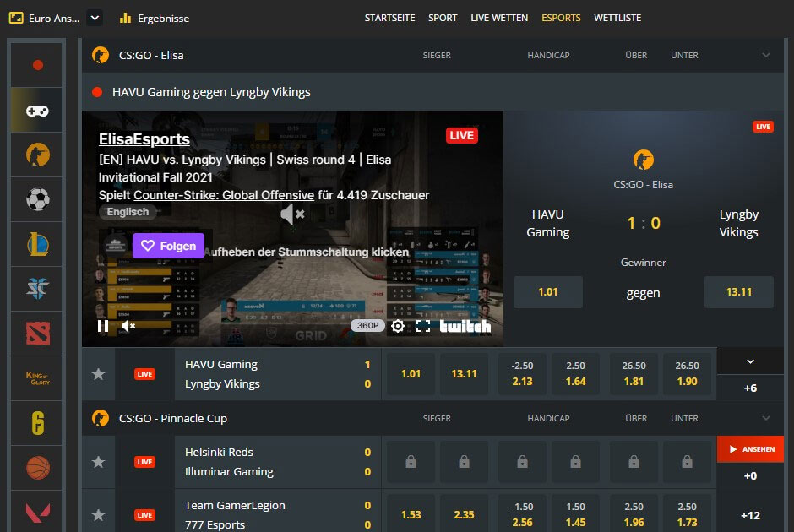
Task: Open the LIVE-WETTEN menu
Action: pyautogui.click(x=498, y=18)
